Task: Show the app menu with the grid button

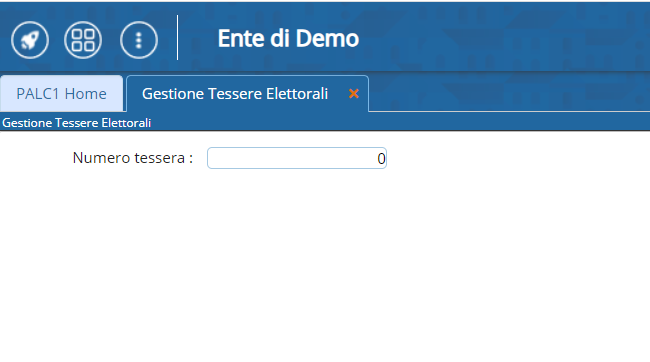Action: pyautogui.click(x=83, y=40)
